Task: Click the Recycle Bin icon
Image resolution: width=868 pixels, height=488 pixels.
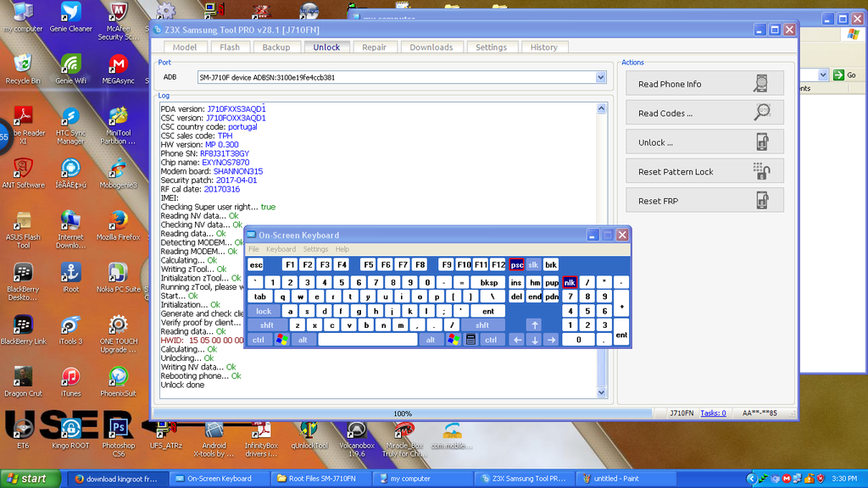Action: pyautogui.click(x=23, y=66)
